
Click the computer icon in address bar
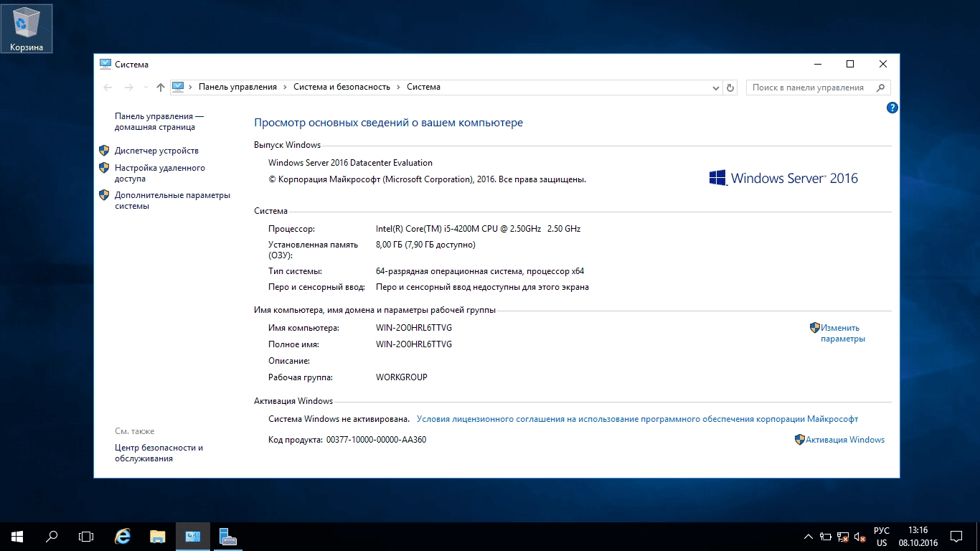178,87
